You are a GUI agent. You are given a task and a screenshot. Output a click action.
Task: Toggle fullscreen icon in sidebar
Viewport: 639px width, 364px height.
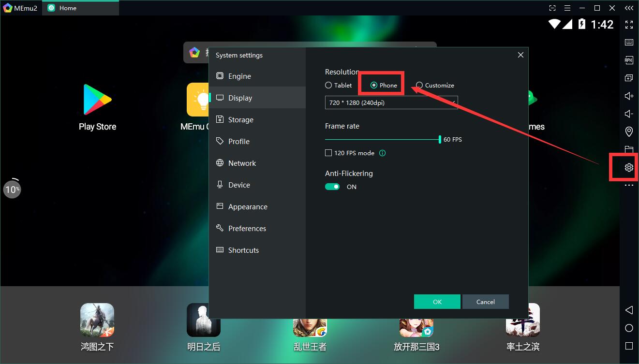629,25
